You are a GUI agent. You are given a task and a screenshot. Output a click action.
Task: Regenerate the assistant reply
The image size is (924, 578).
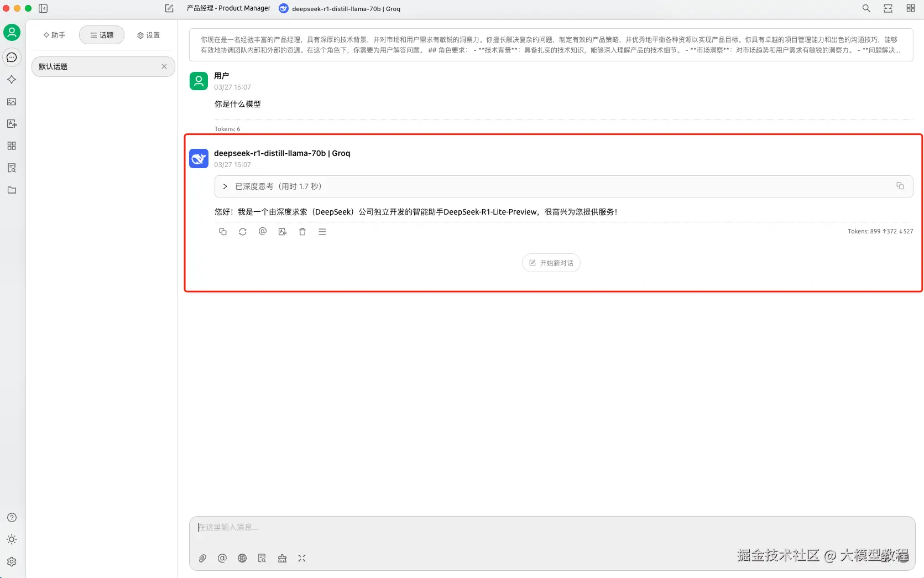point(243,232)
